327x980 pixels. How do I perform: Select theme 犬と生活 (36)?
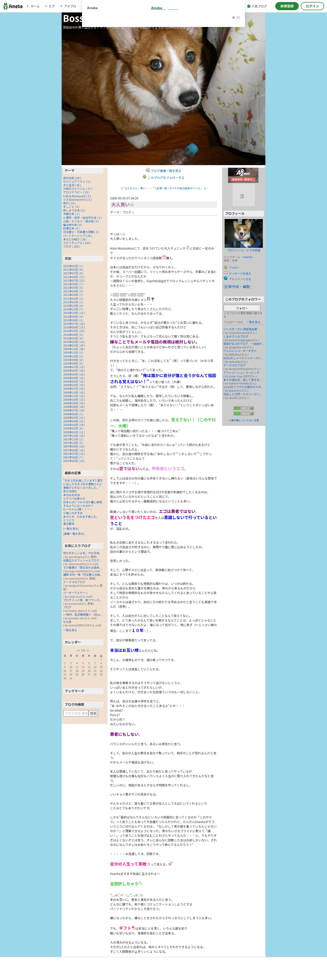[72, 185]
